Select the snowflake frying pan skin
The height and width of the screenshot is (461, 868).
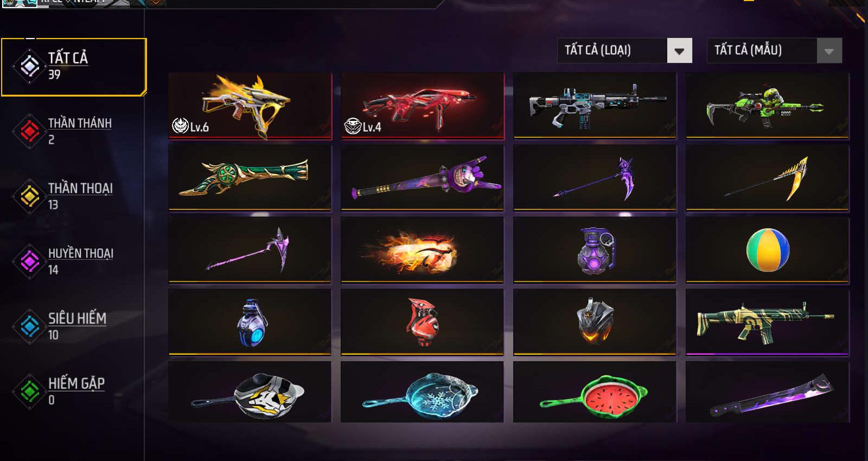422,392
